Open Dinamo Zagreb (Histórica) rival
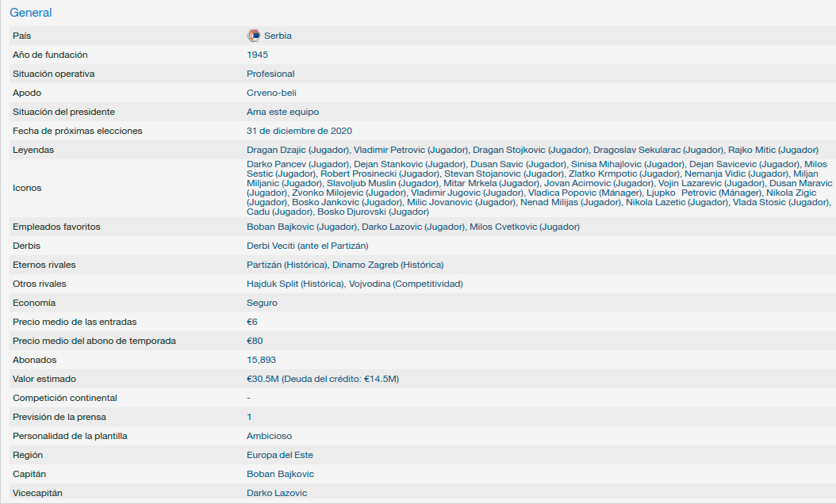This screenshot has height=504, width=836. [x=388, y=265]
